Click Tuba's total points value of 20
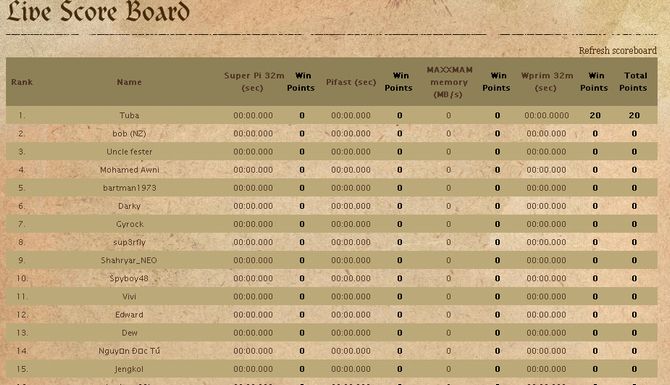 tap(634, 115)
